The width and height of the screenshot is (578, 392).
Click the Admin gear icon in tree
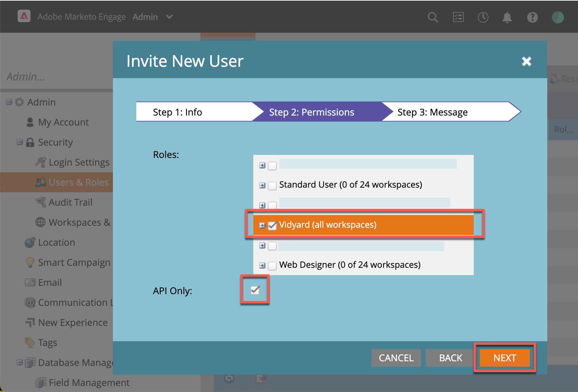click(x=19, y=102)
